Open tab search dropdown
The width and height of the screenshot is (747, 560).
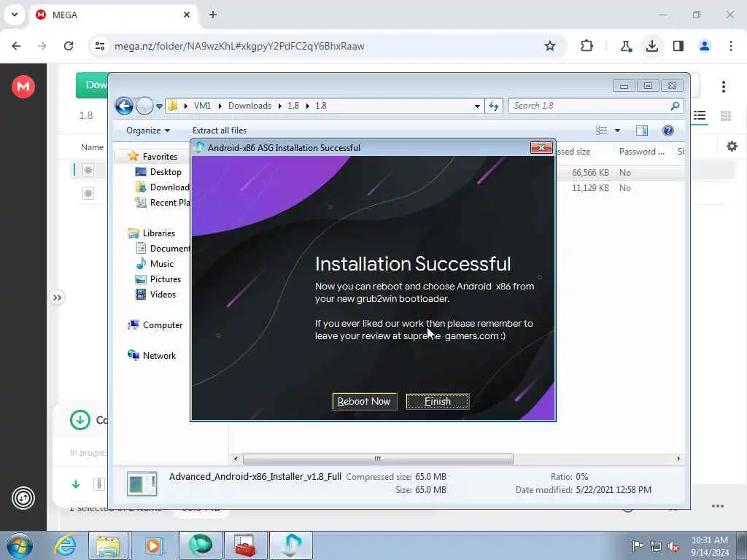[x=15, y=15]
